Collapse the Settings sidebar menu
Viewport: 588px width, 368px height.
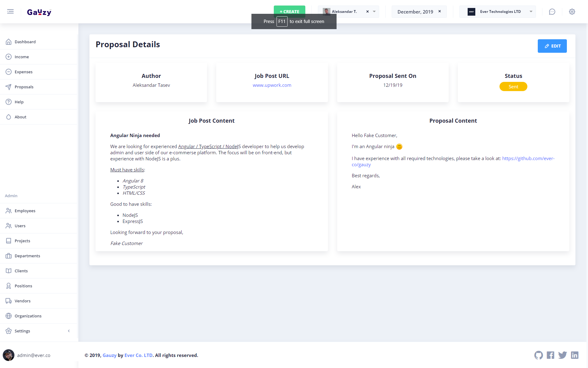(69, 331)
